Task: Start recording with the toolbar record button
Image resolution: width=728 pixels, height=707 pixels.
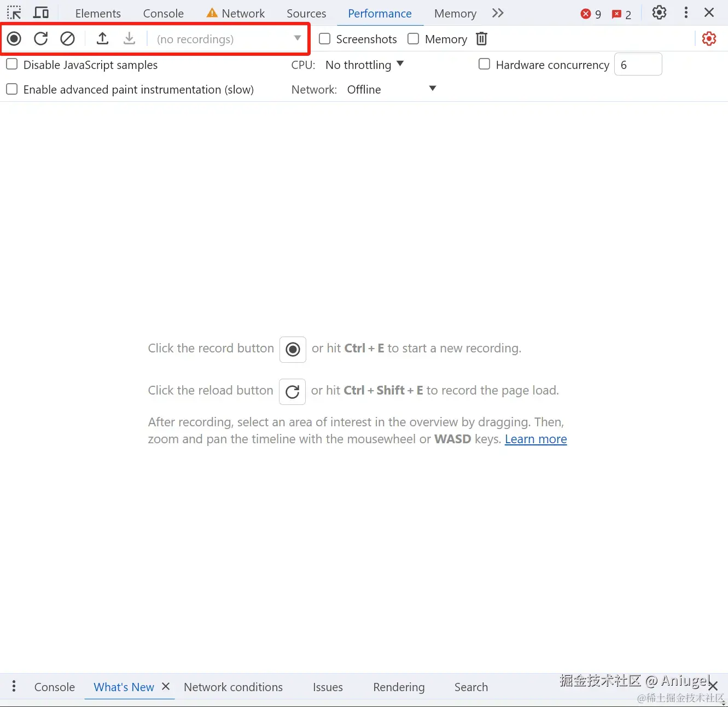Action: coord(14,38)
